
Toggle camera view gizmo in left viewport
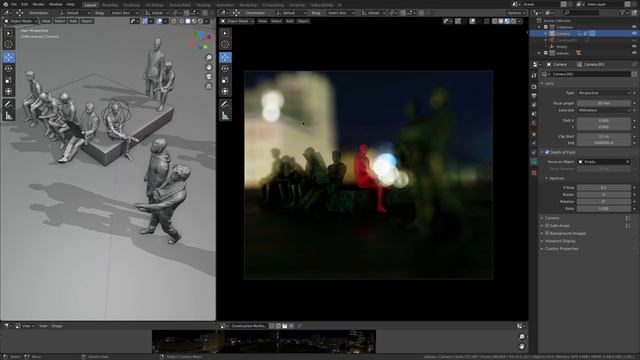click(209, 76)
